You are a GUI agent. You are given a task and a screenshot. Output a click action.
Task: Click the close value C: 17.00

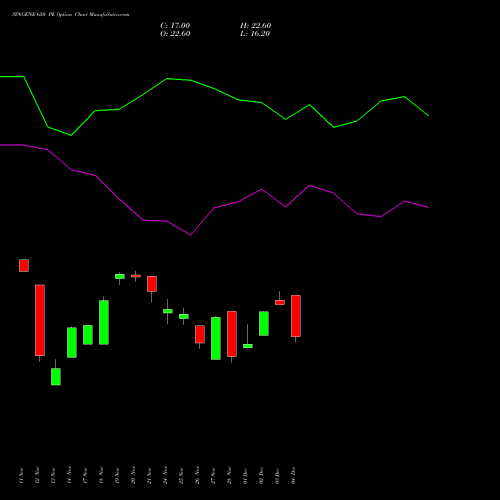pos(175,26)
